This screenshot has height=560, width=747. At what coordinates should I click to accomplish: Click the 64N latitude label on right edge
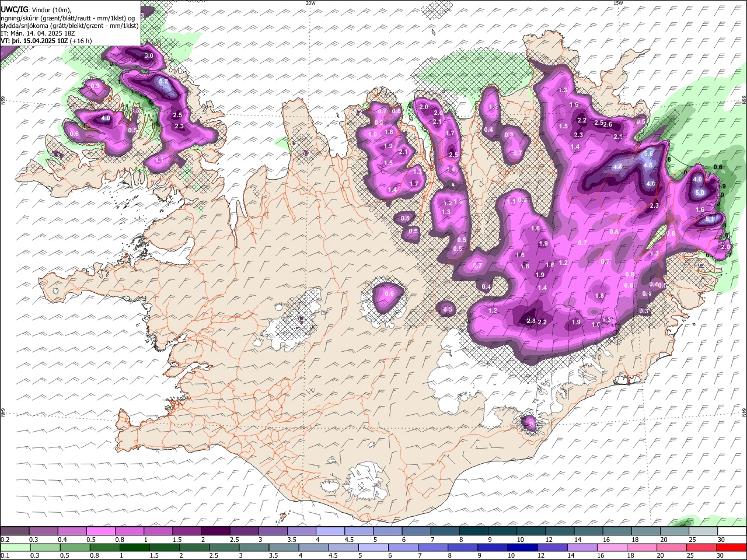click(x=744, y=413)
